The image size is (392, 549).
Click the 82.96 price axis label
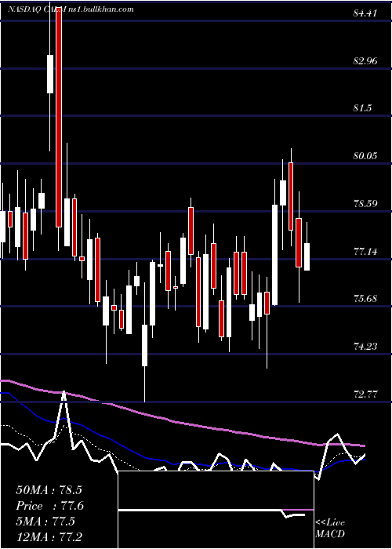tap(365, 61)
